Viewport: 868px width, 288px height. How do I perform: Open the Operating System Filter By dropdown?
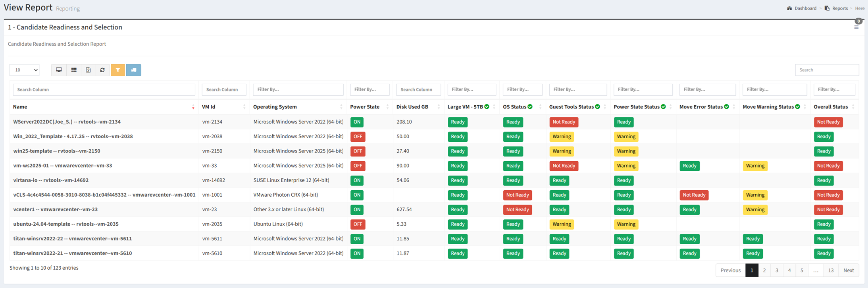pos(298,89)
